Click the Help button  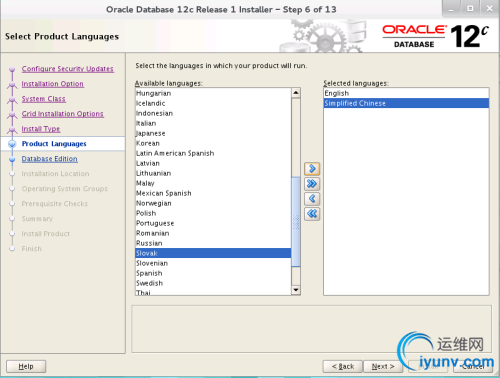pos(26,366)
